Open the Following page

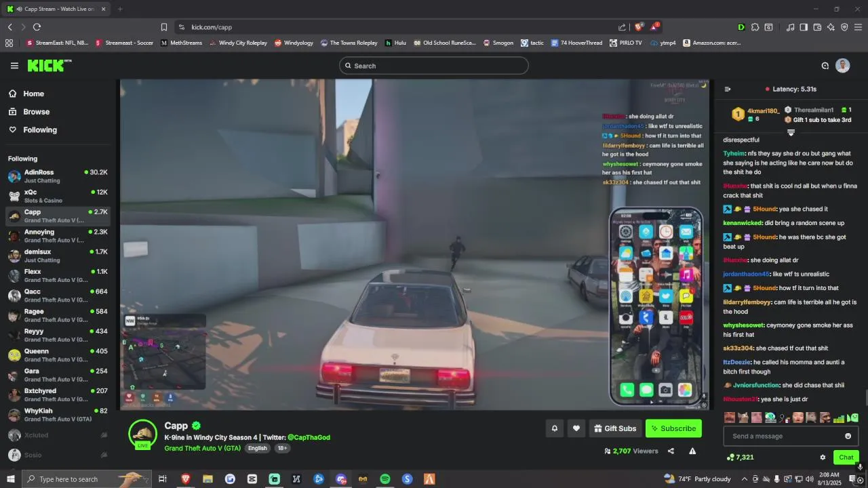(40, 129)
